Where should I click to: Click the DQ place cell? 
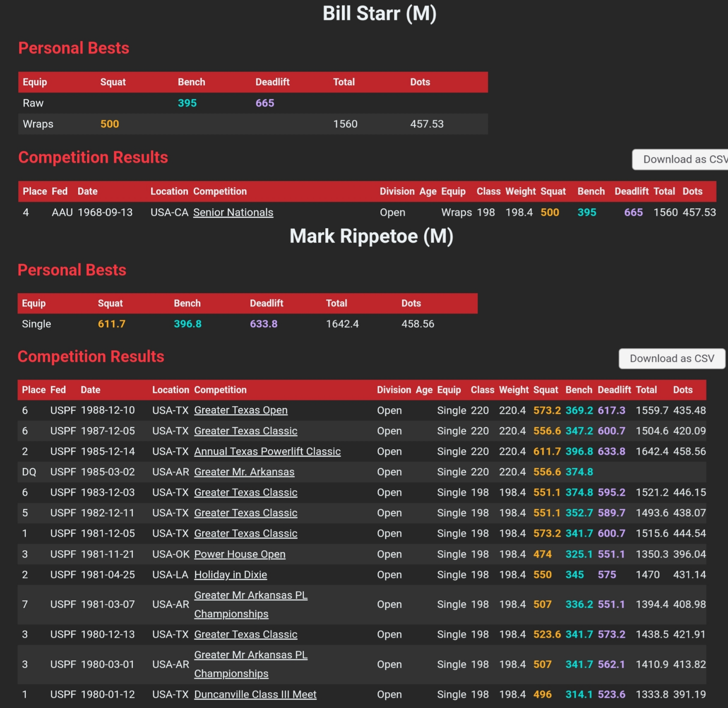tap(29, 472)
